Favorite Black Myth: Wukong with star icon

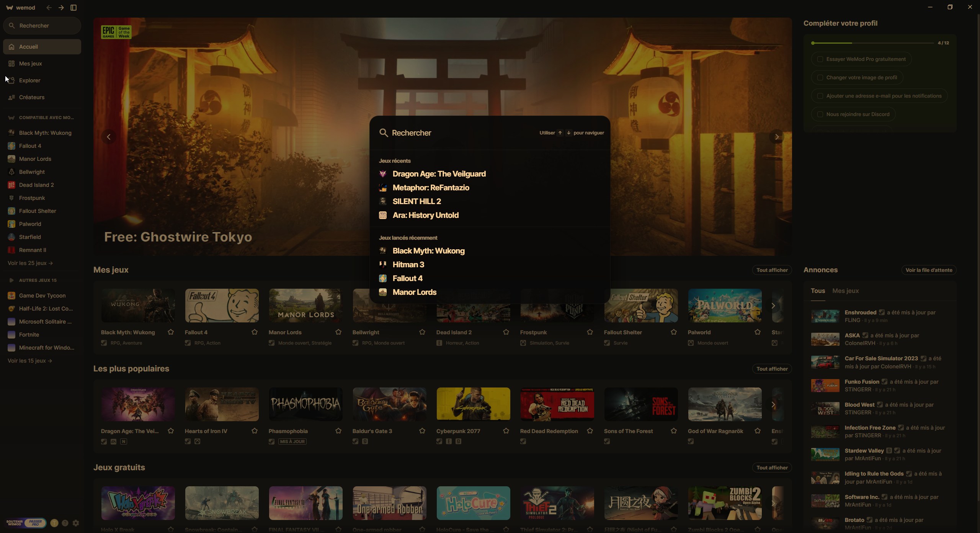pyautogui.click(x=171, y=332)
